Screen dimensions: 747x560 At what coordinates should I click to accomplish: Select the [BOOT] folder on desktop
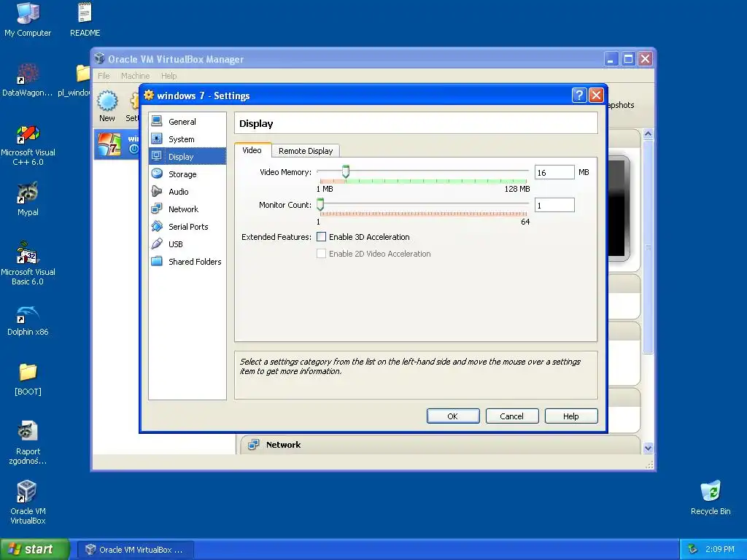[x=28, y=379]
